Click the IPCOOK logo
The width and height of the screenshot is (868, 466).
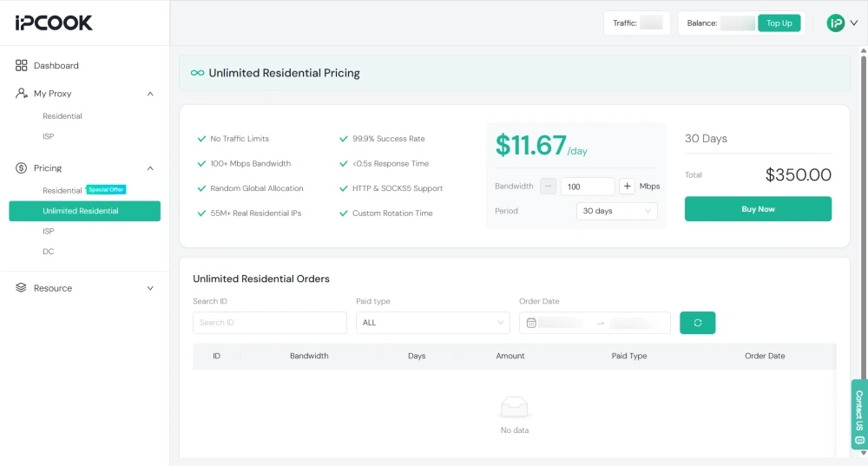coord(54,23)
